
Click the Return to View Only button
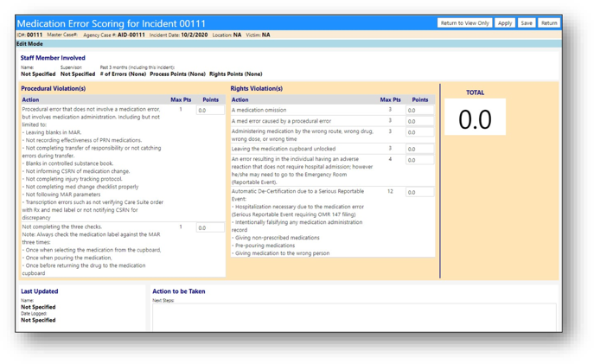pyautogui.click(x=464, y=23)
